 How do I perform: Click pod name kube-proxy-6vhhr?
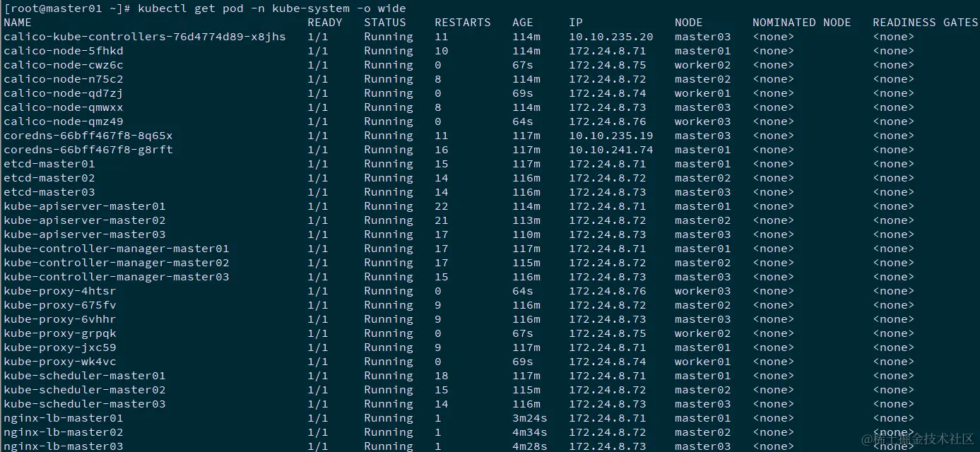point(60,319)
